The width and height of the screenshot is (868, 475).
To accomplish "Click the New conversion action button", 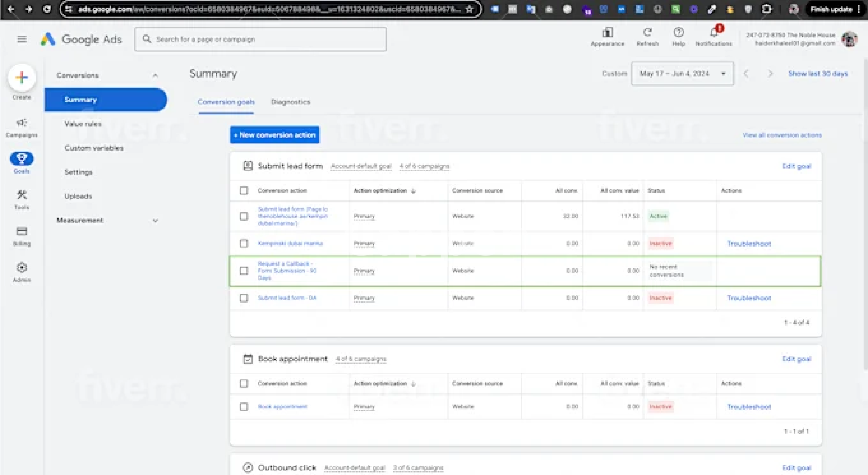I will tap(274, 135).
